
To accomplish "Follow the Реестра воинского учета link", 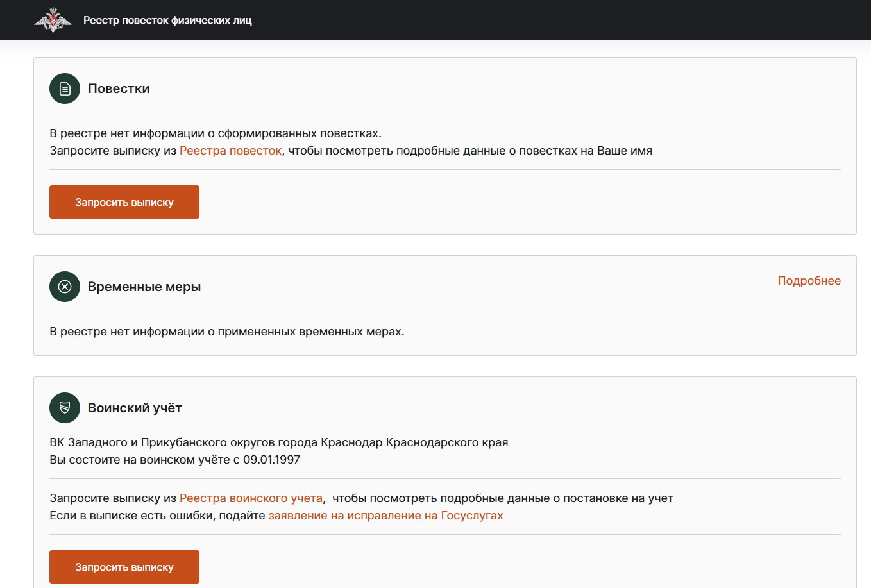I will (x=251, y=498).
